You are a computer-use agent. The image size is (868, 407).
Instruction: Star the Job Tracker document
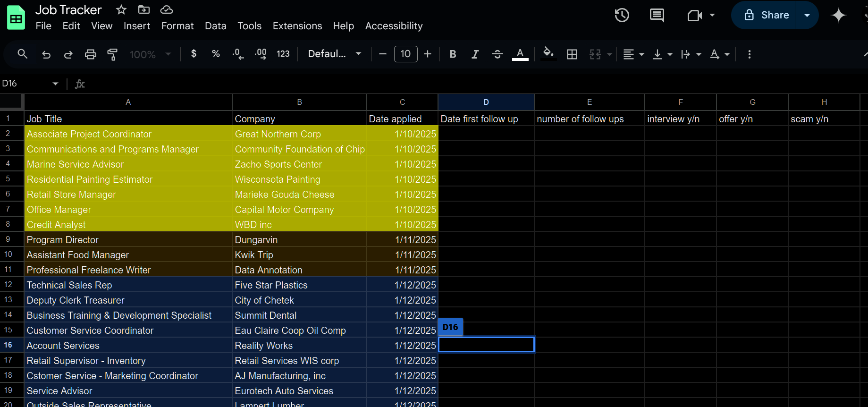tap(121, 9)
